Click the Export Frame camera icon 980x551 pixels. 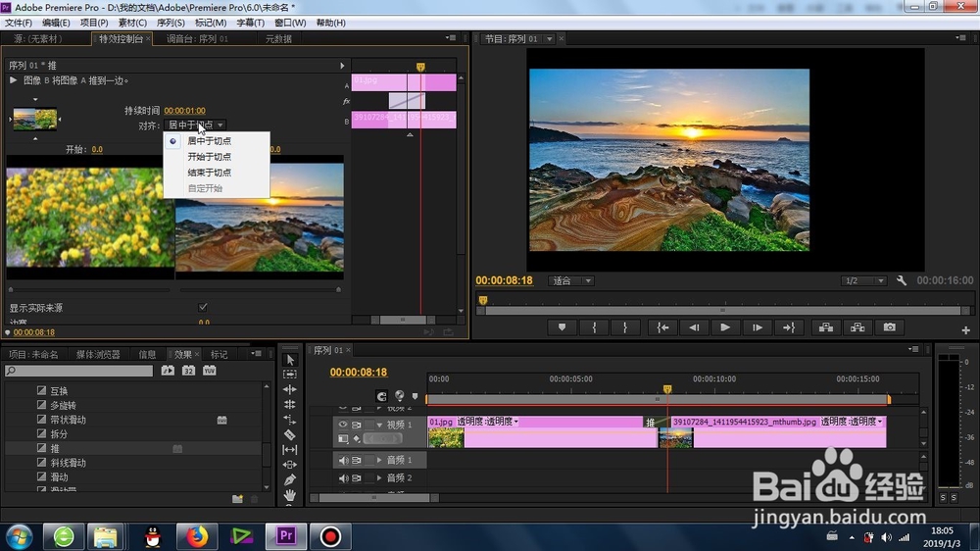(x=890, y=327)
